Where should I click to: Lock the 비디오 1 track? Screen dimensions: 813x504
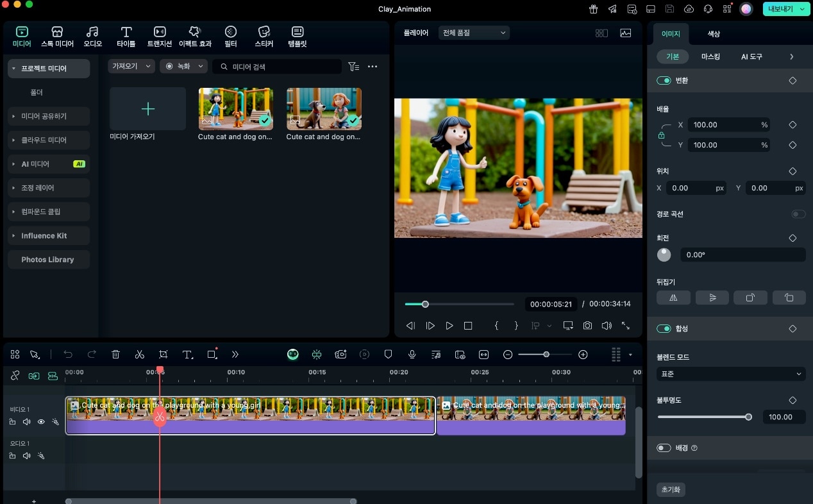pos(12,422)
